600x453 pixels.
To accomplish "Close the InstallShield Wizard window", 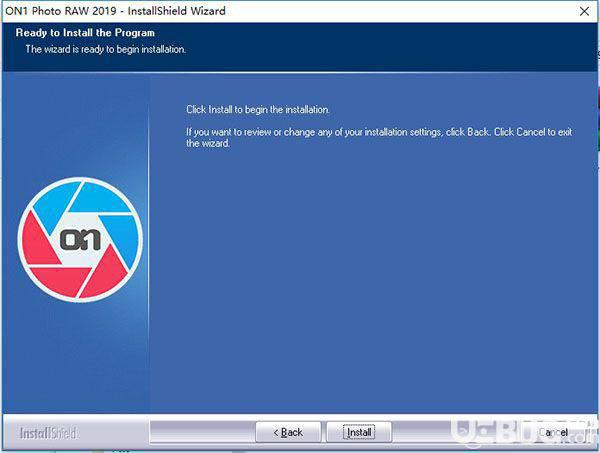I will point(584,11).
